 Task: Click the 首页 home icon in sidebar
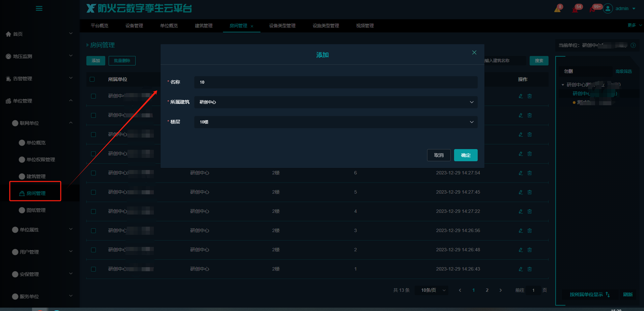[x=8, y=34]
